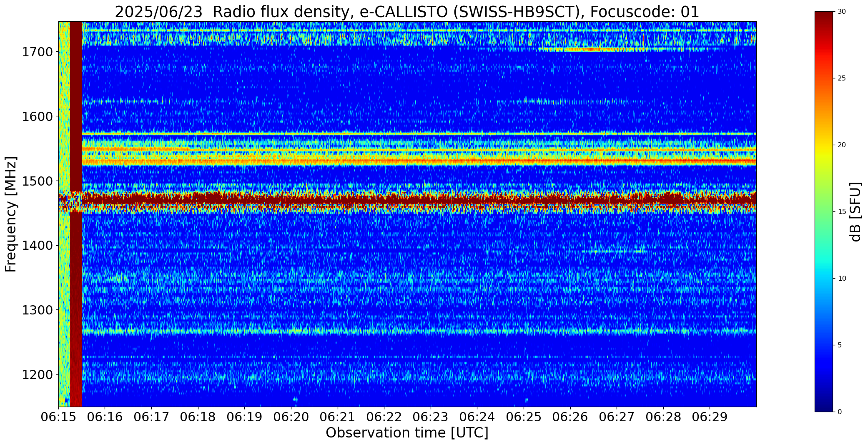
Task: Click the 06:22 time tick label
Action: click(384, 417)
